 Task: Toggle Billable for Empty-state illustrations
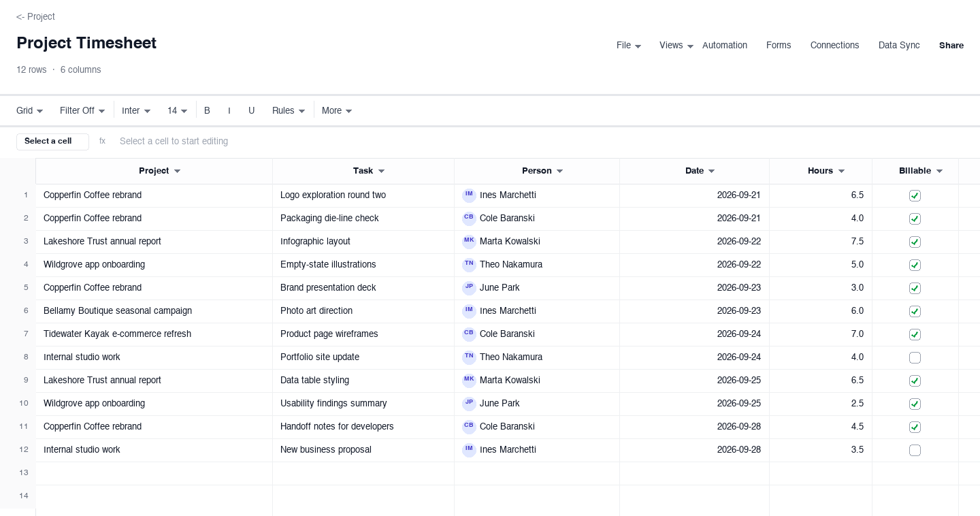[x=915, y=265]
